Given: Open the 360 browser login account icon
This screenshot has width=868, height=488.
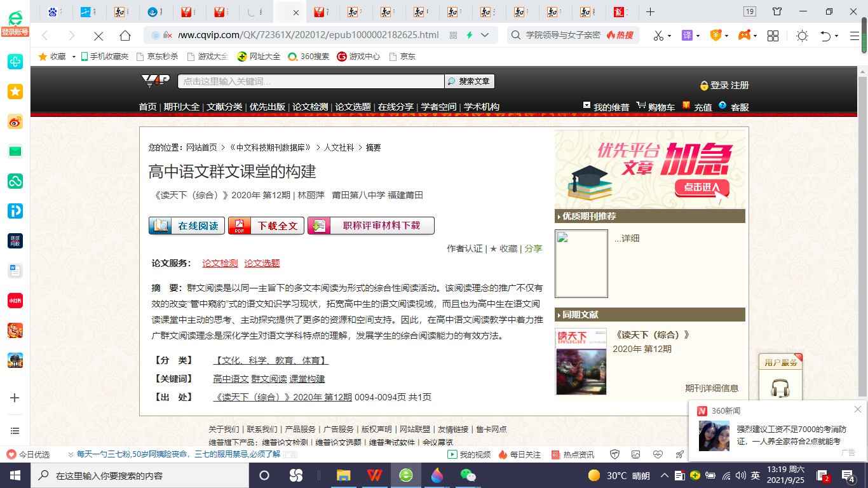Looking at the screenshot, I should click(15, 23).
